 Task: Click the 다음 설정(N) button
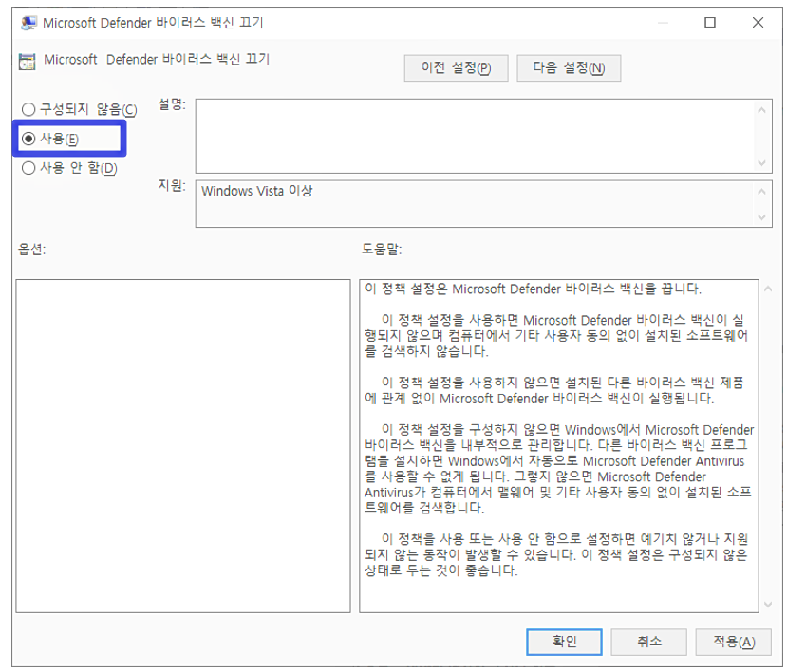[x=569, y=67]
